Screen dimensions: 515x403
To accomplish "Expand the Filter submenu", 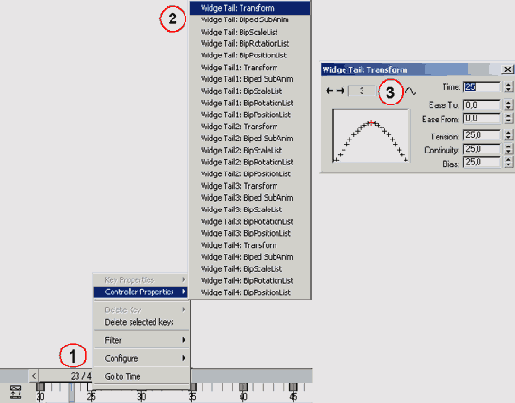I will [x=141, y=340].
